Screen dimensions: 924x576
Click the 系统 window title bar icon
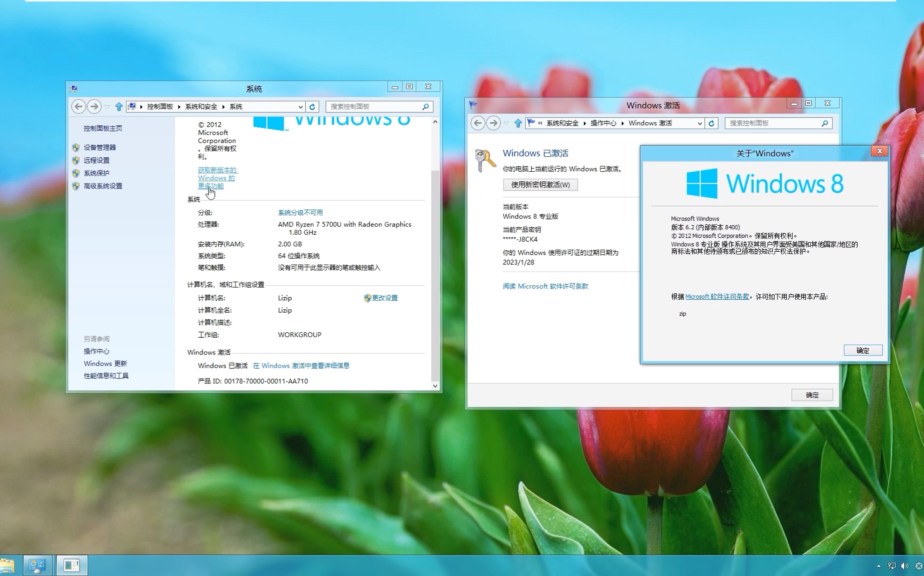74,88
